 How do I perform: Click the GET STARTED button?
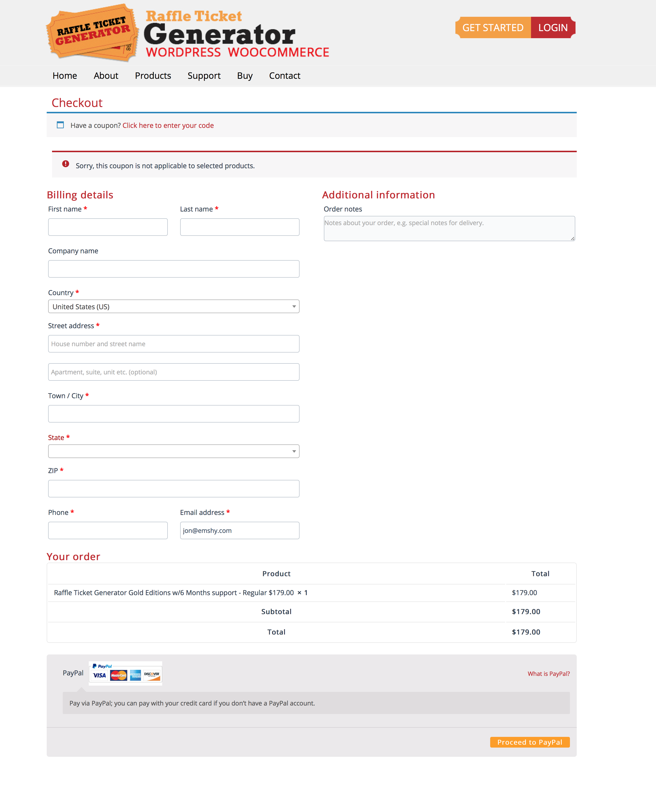click(x=493, y=27)
